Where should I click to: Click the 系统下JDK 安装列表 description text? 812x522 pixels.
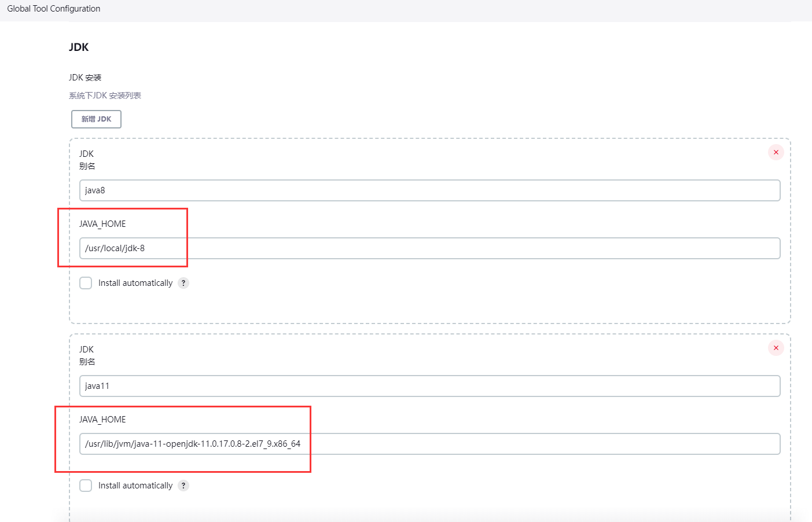point(105,95)
